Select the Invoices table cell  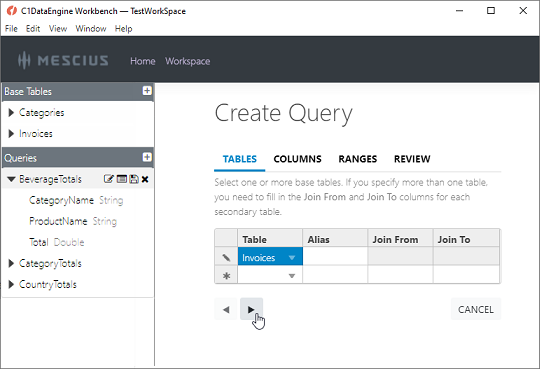(x=270, y=257)
